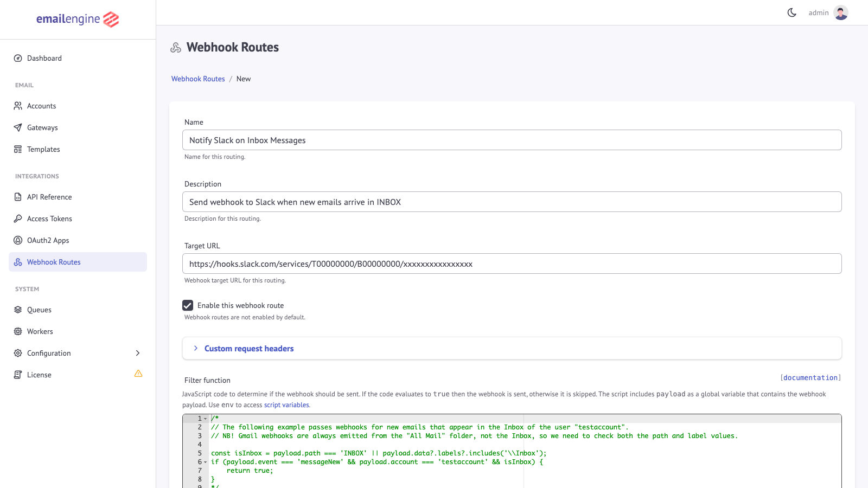Click the Configuration gear icon
The height and width of the screenshot is (488, 868).
(x=18, y=353)
